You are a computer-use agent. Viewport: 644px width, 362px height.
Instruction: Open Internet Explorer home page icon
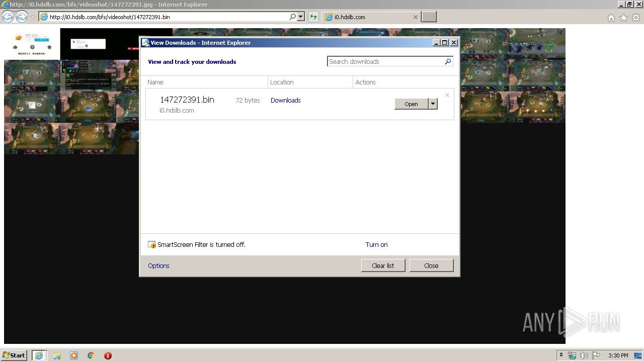(611, 18)
